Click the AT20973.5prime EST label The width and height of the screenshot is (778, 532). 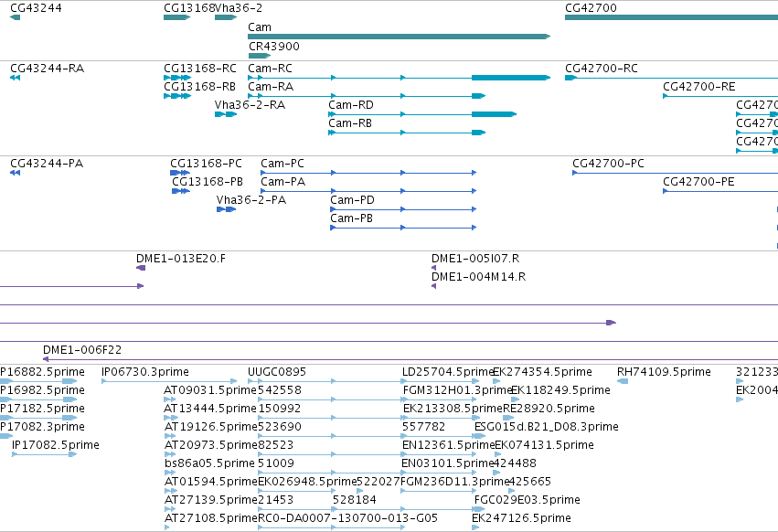coord(210,445)
